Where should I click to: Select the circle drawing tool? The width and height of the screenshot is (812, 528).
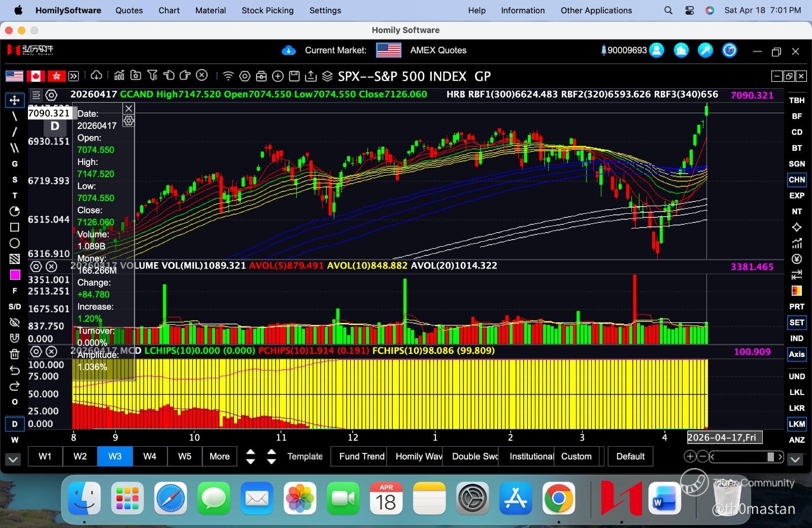tap(15, 243)
